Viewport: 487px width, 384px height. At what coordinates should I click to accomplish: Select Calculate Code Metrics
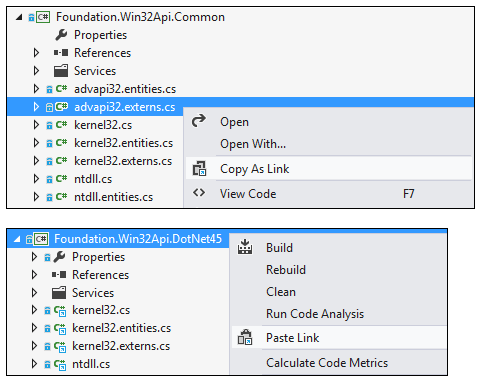click(x=327, y=362)
